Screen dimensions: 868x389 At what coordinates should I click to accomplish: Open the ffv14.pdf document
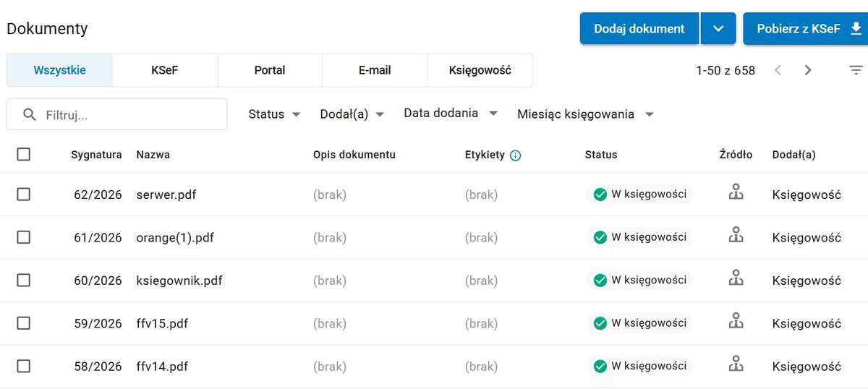click(x=162, y=367)
